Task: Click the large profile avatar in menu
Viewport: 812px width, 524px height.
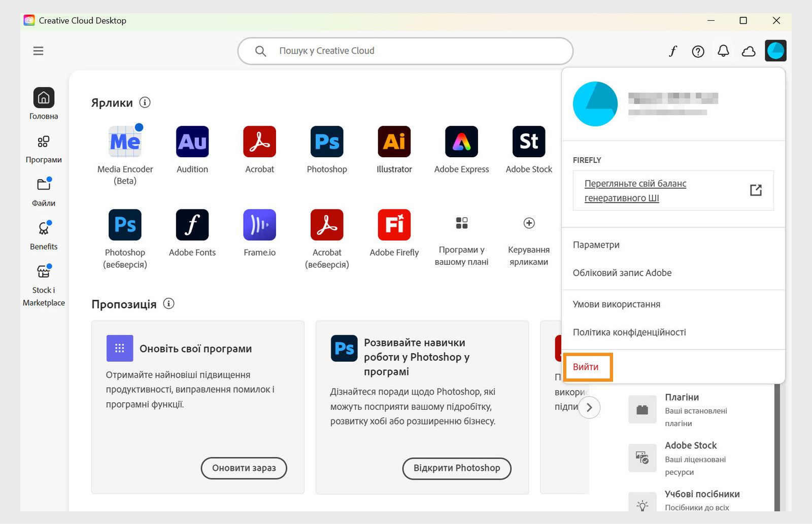Action: click(595, 104)
